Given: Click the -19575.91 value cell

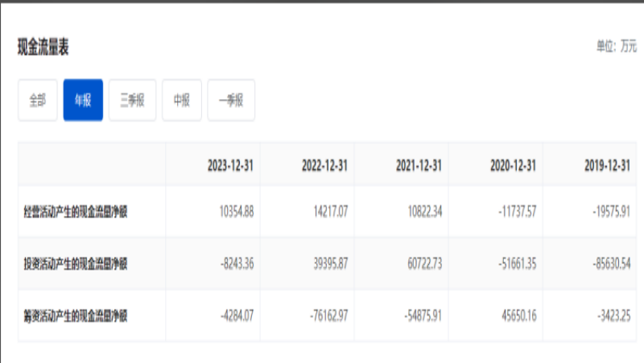Looking at the screenshot, I should click(x=611, y=212).
